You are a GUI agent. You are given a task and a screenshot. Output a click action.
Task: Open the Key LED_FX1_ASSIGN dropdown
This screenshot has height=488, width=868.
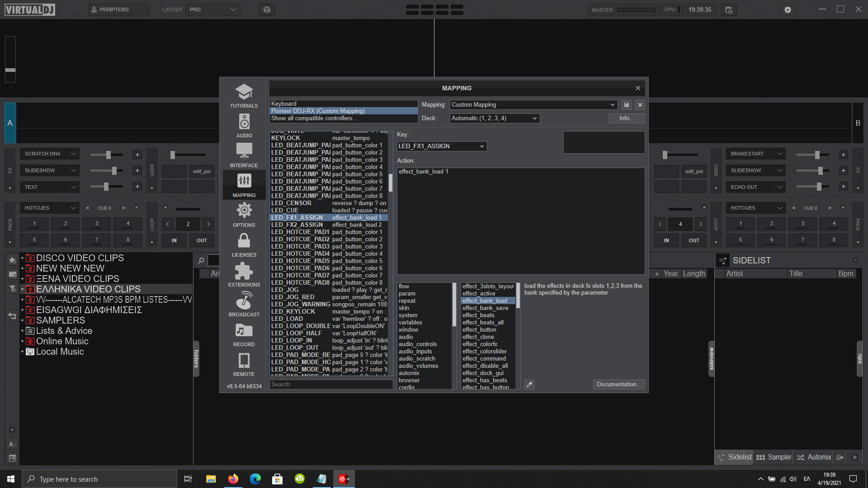(x=442, y=146)
